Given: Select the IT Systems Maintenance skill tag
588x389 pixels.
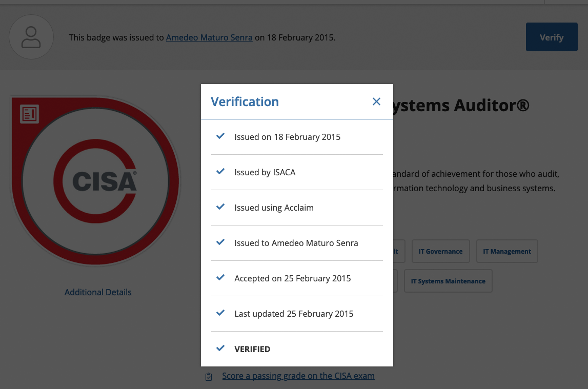Looking at the screenshot, I should click(448, 281).
